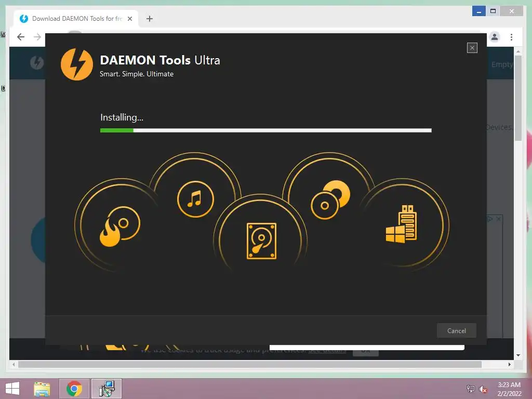Open File Explorer from taskbar
This screenshot has height=399, width=532.
[42, 389]
